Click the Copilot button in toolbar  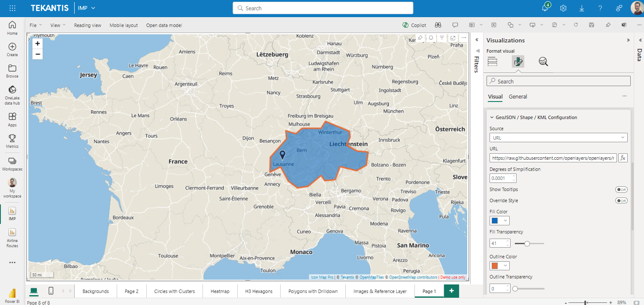tap(414, 25)
